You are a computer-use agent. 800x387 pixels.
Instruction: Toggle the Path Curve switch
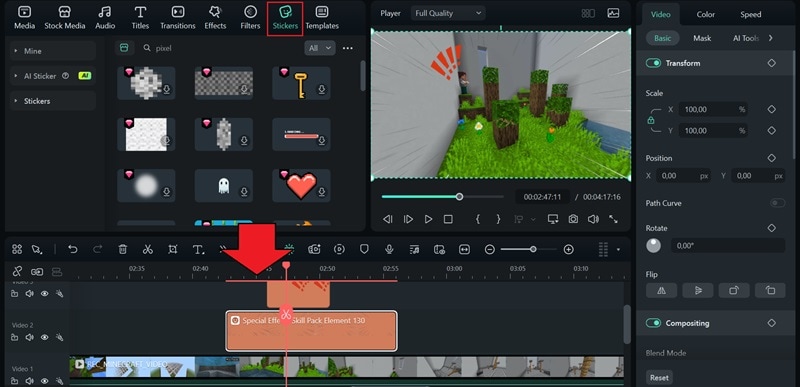778,203
